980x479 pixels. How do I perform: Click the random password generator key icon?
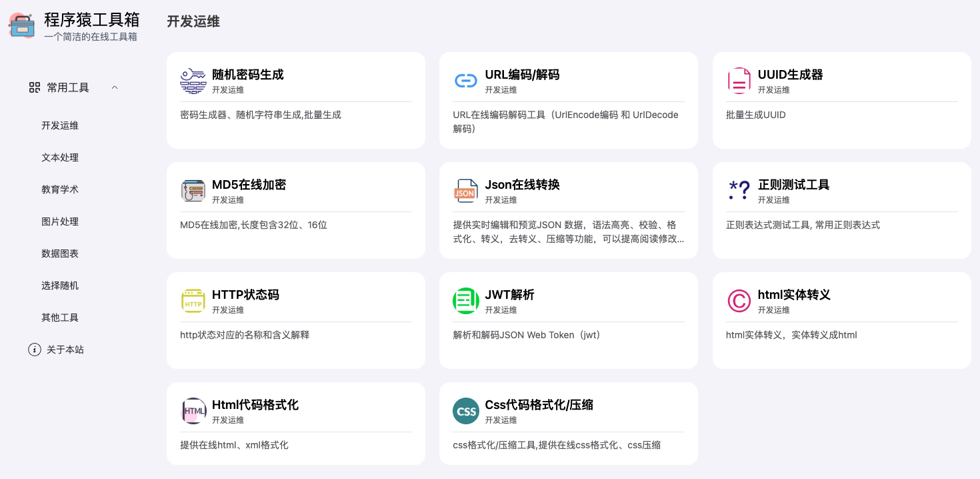(x=193, y=81)
